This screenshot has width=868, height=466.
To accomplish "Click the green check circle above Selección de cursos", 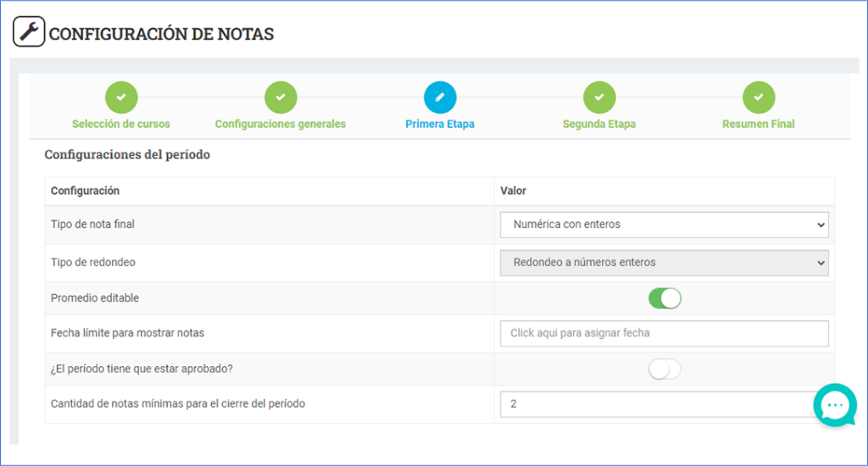I will coord(121,97).
